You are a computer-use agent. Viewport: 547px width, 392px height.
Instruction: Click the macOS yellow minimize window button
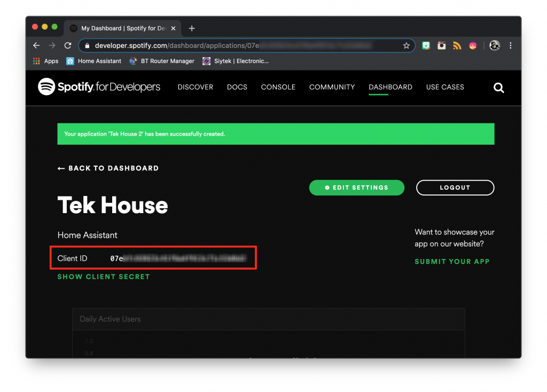tap(45, 27)
